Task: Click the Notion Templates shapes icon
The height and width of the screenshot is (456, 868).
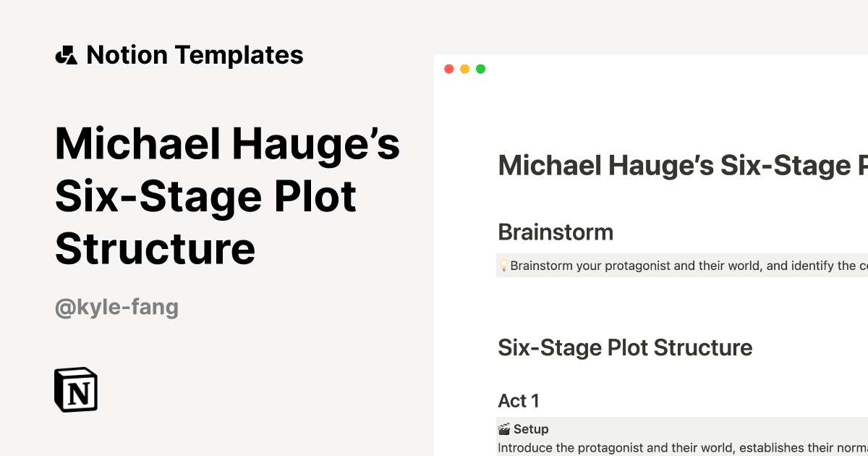Action: (66, 56)
